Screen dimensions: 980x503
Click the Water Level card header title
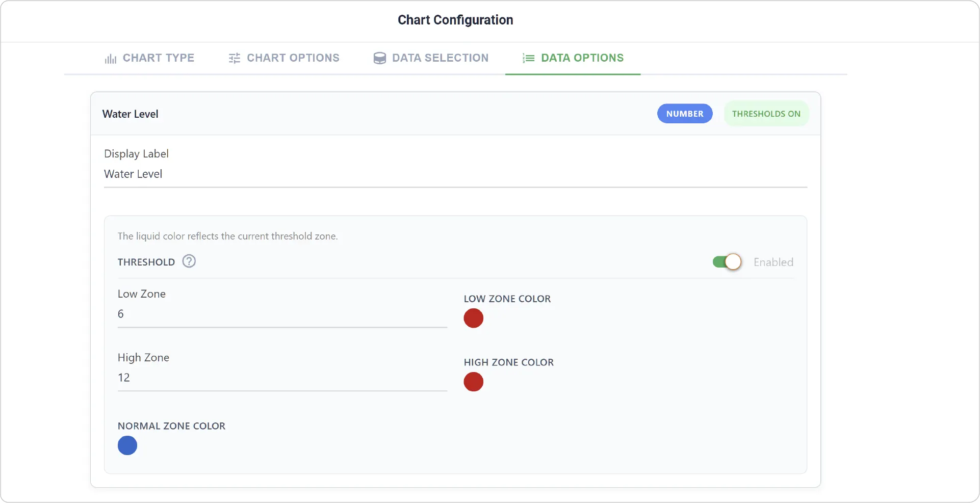(131, 114)
